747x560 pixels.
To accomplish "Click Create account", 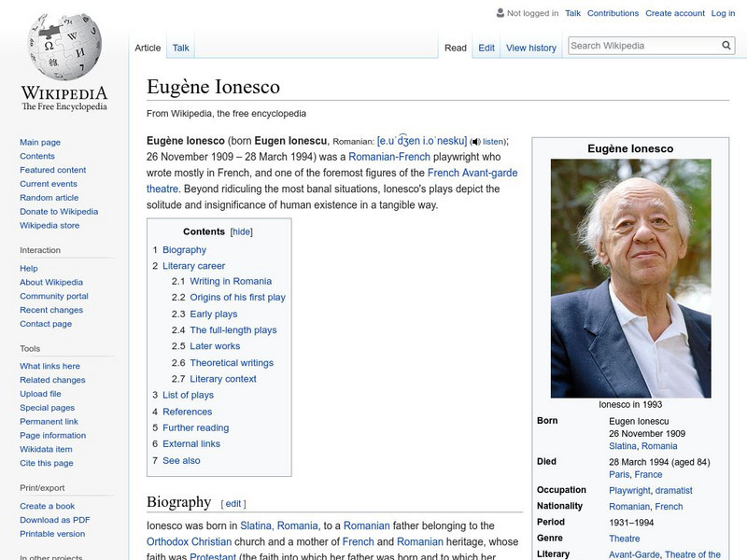I will point(675,13).
